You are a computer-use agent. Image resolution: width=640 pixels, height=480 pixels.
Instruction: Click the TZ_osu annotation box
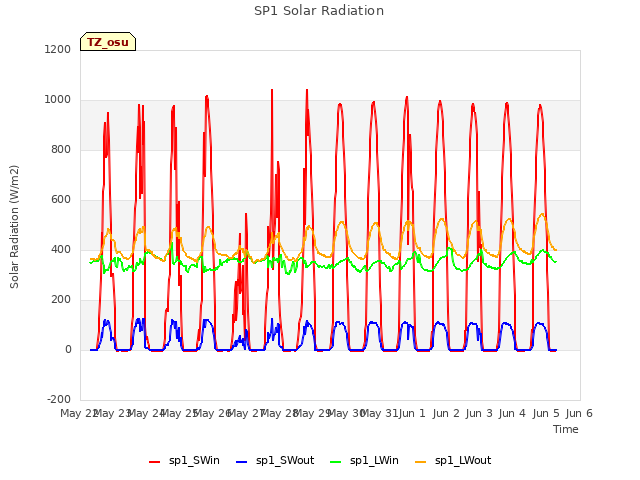pyautogui.click(x=108, y=42)
